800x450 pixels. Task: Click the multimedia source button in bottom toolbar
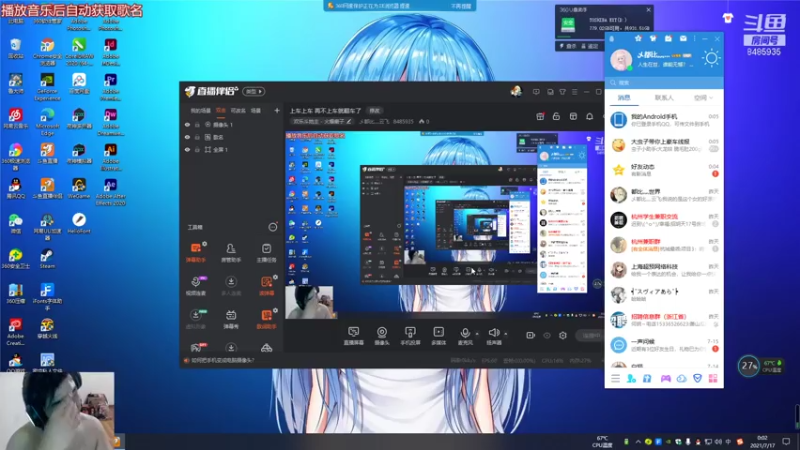click(x=438, y=336)
